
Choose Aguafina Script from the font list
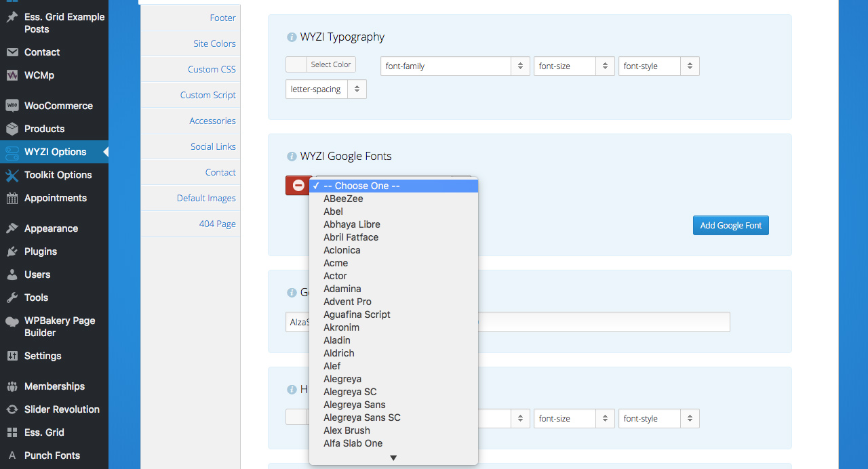tap(394, 314)
